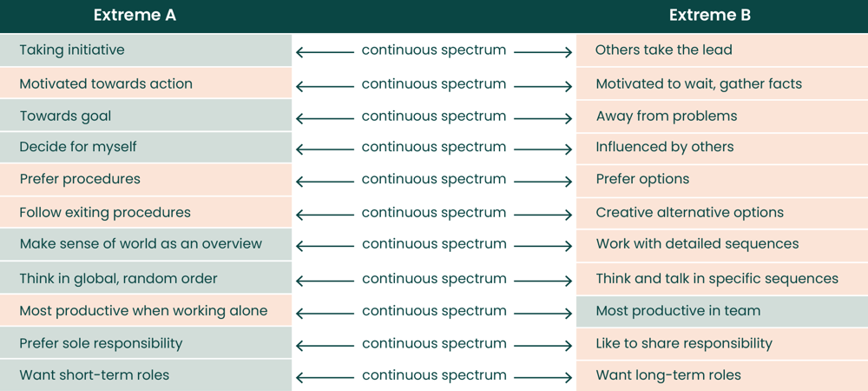Viewport: 868px width, 391px height.
Task: Click the right arrow pointing to Prefer options
Action: (x=543, y=182)
